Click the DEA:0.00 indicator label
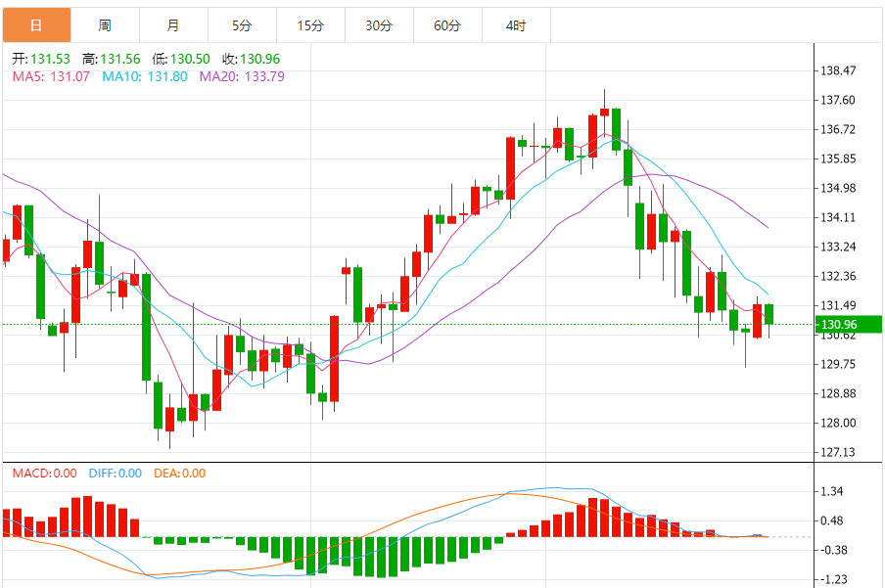 [180, 474]
